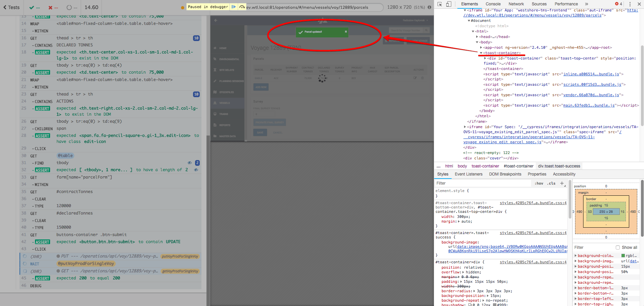Image resolution: width=644 pixels, height=306 pixels.
Task: Show more DevTools tabs with double chevron
Action: click(586, 4)
